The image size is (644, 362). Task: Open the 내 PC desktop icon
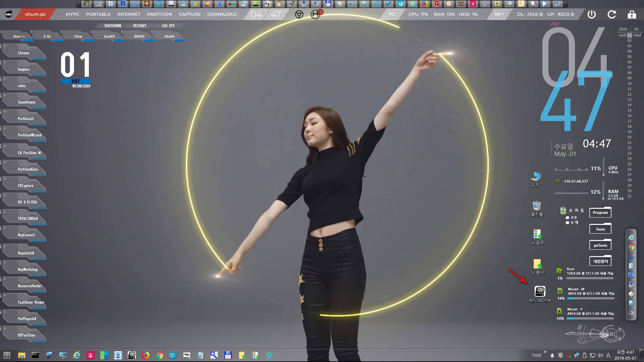[536, 179]
